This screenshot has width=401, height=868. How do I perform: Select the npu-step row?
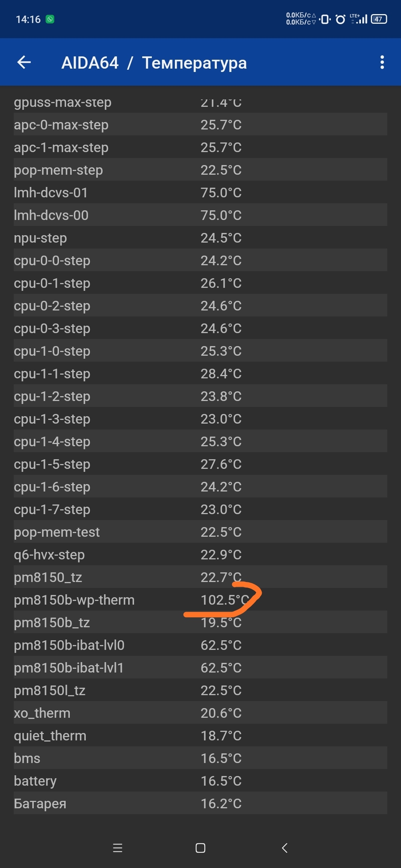tap(200, 238)
